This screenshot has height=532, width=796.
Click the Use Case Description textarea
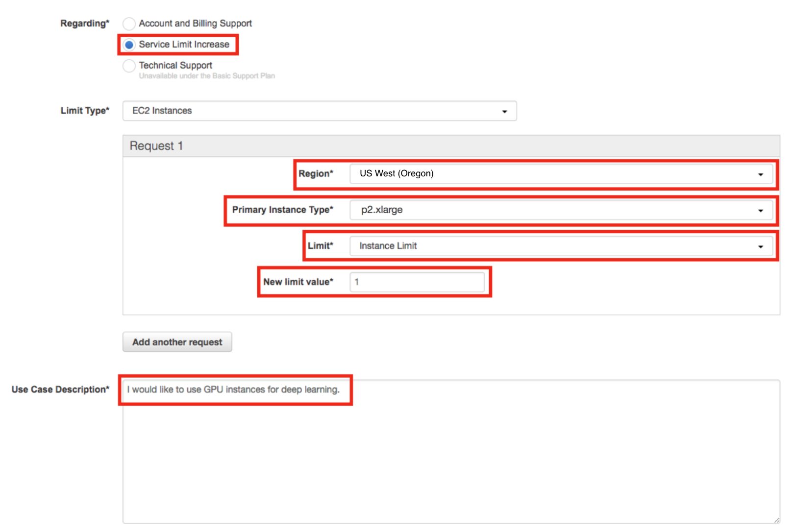(x=451, y=452)
